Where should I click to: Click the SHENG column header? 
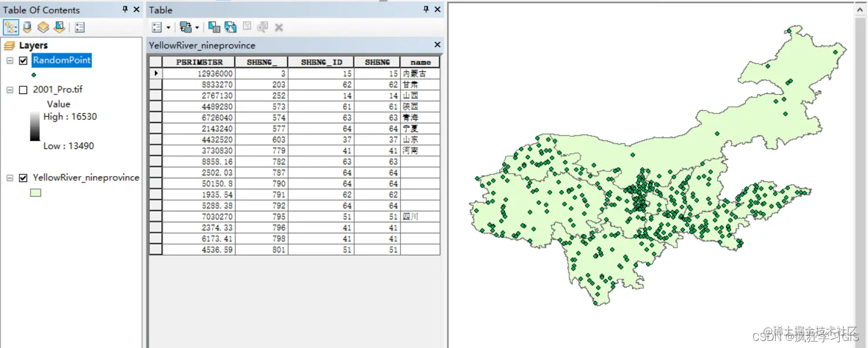click(377, 62)
